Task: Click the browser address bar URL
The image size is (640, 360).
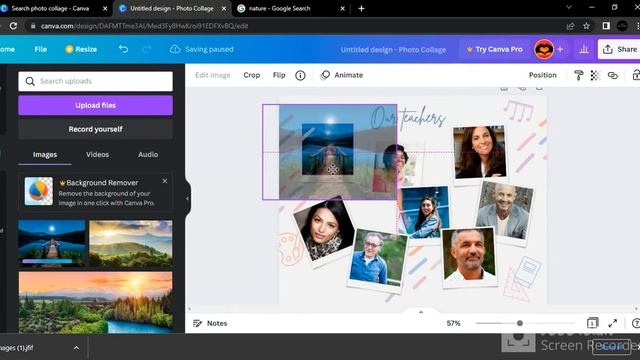Action: (144, 26)
